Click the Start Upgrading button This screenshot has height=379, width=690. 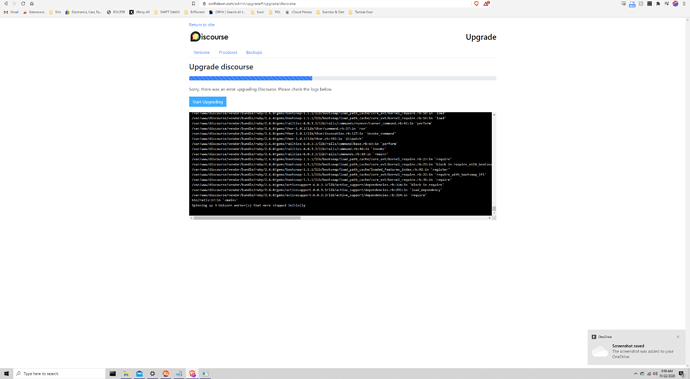point(208,102)
